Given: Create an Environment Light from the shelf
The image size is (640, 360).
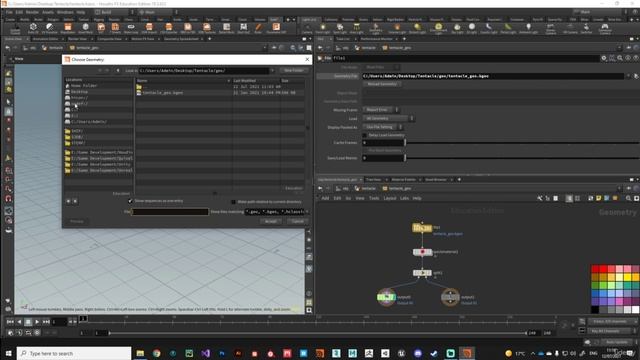Looking at the screenshot, I should [438, 28].
